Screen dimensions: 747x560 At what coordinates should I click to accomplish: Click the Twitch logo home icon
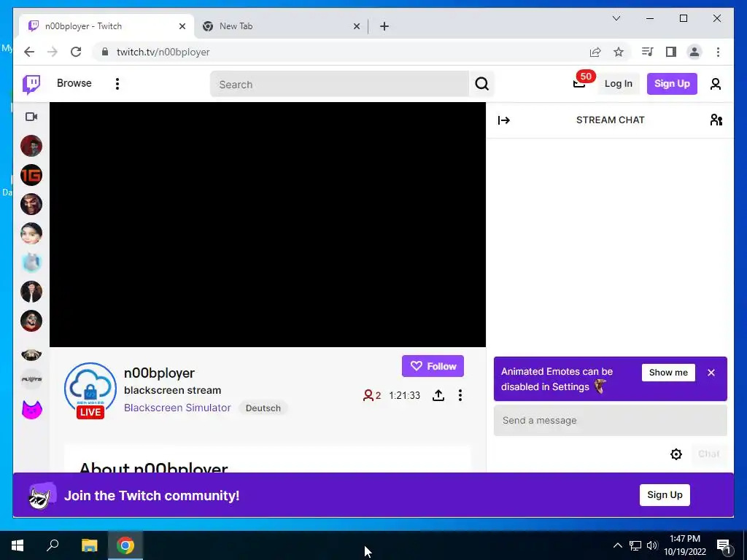pyautogui.click(x=31, y=85)
